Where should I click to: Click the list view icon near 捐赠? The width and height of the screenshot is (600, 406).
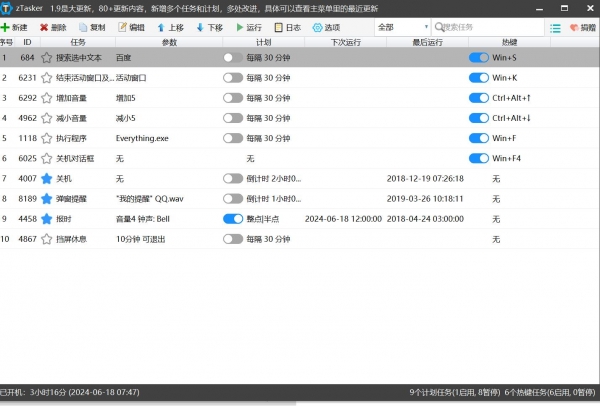click(555, 28)
